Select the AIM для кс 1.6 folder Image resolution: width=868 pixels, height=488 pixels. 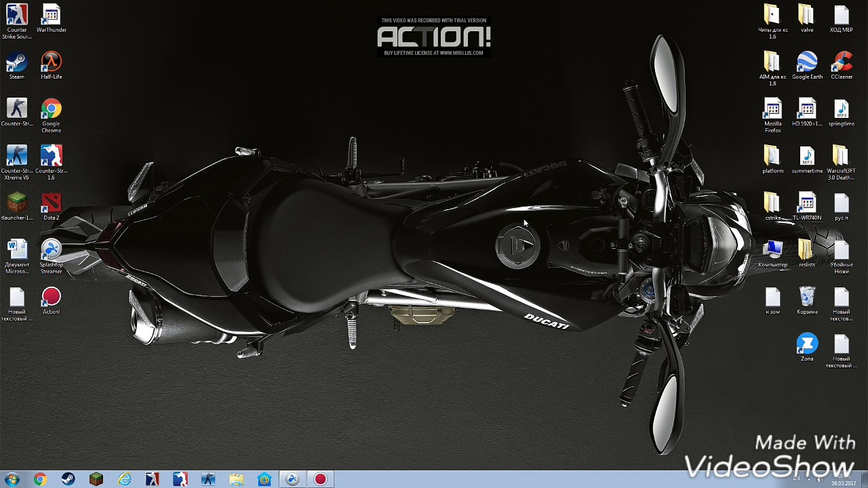(x=772, y=68)
